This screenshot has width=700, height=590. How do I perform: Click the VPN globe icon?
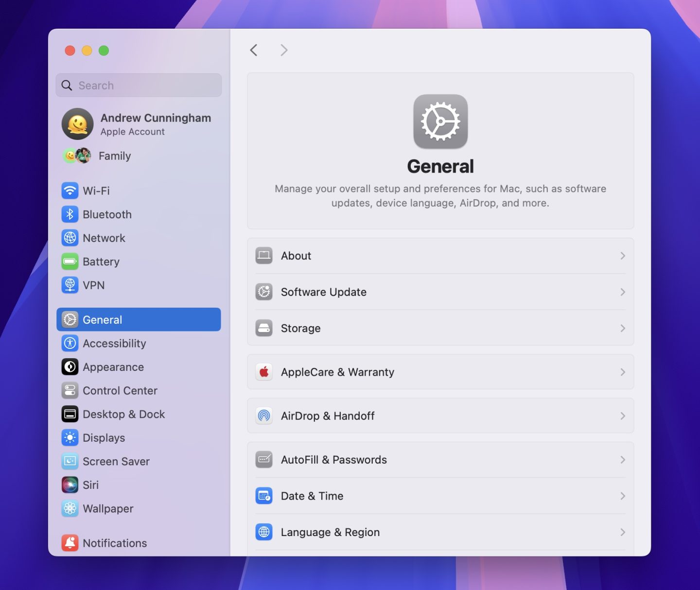pos(70,285)
